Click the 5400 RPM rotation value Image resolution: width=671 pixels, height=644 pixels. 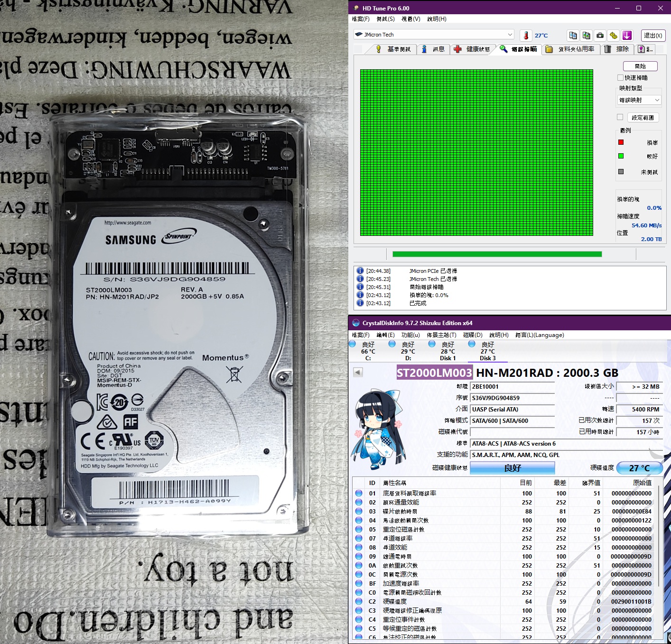pos(640,409)
